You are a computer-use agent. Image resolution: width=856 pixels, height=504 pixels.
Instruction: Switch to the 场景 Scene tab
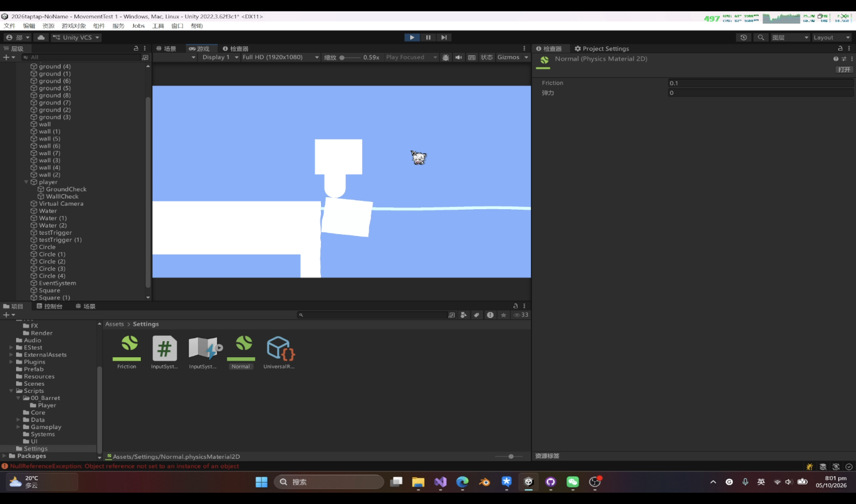tap(166, 49)
